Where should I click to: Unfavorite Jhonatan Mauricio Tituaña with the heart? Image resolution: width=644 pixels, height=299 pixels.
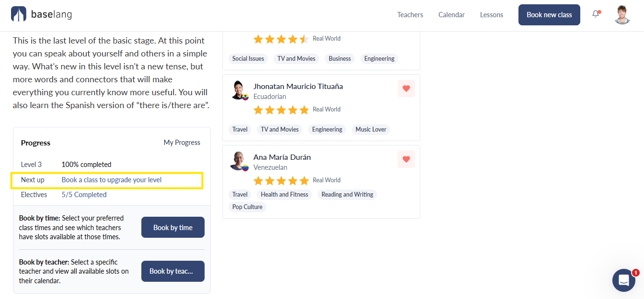pyautogui.click(x=406, y=89)
